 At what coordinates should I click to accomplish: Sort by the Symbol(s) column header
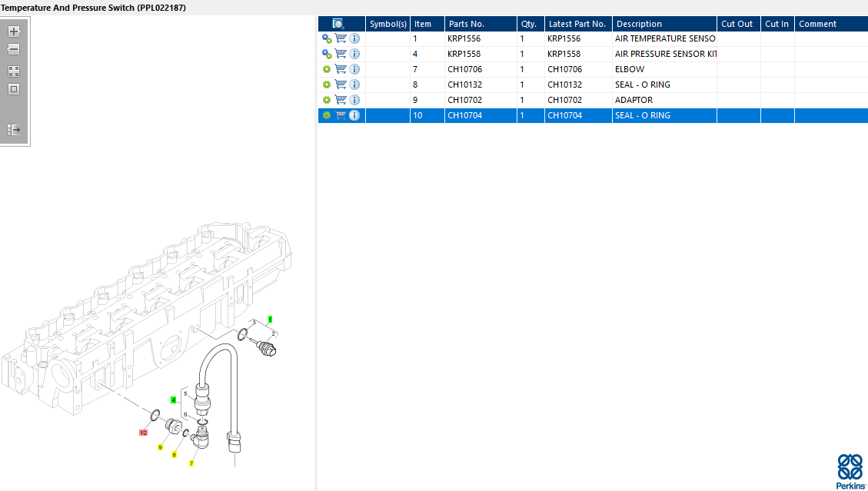(388, 24)
